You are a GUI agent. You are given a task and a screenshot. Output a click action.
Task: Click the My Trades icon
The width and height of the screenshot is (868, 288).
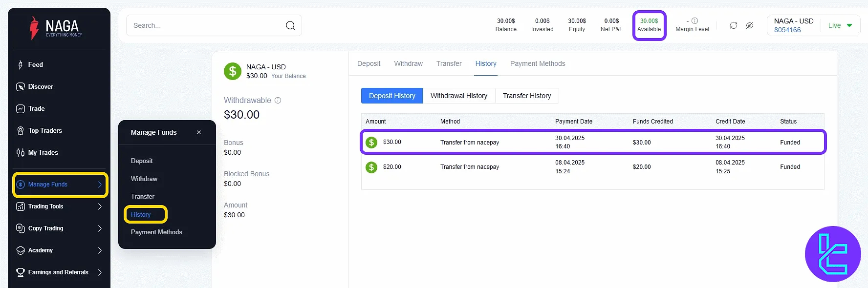coord(21,153)
